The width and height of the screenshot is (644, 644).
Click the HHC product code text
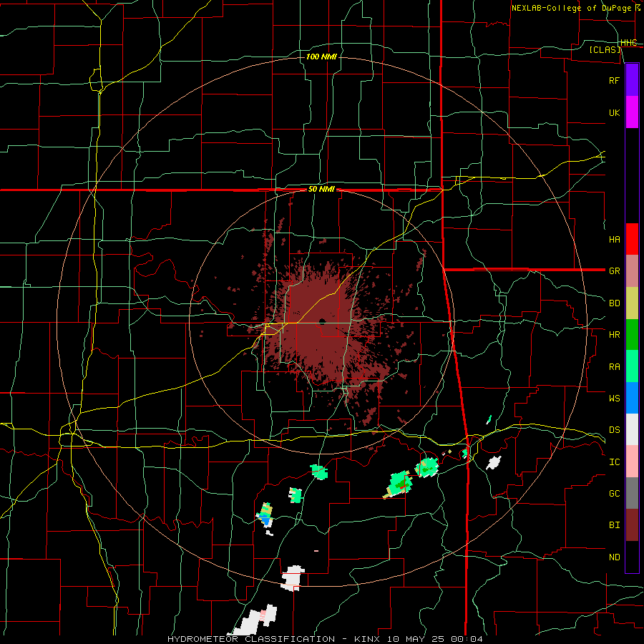[628, 43]
